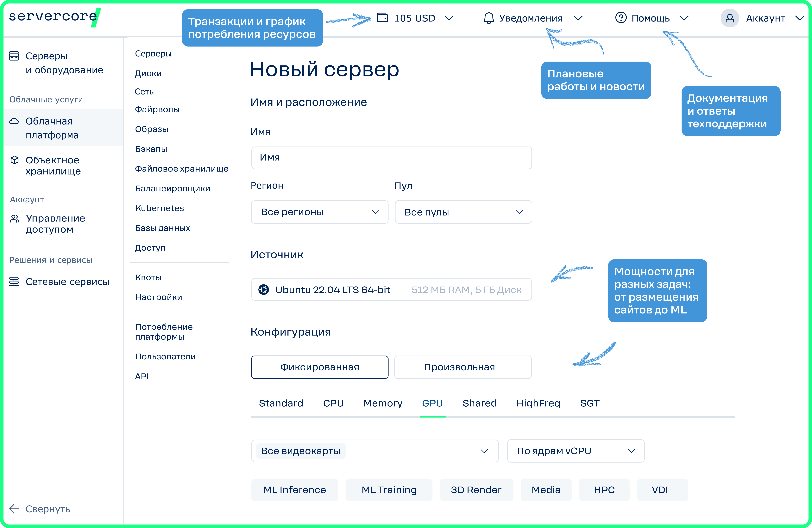
Task: Click the cloud platform cloud icon
Action: click(14, 121)
